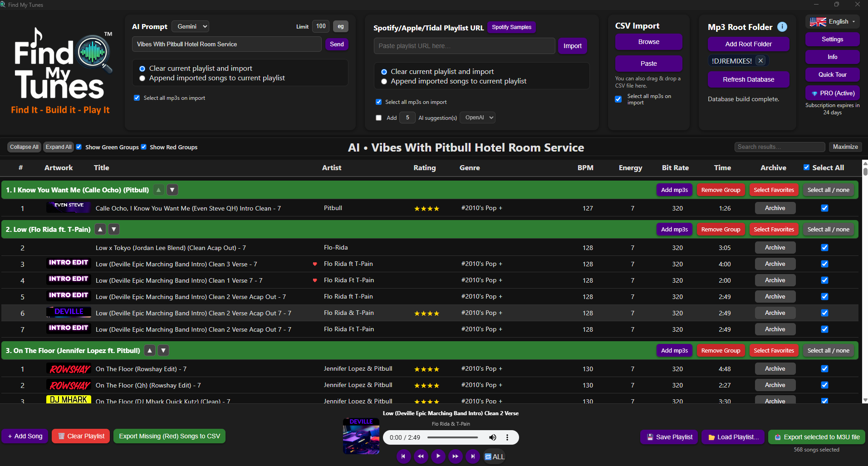
Task: Seek along the playback progress bar
Action: point(454,437)
